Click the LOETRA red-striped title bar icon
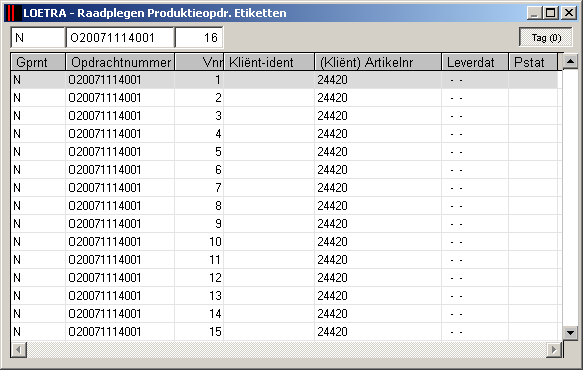 click(x=13, y=13)
